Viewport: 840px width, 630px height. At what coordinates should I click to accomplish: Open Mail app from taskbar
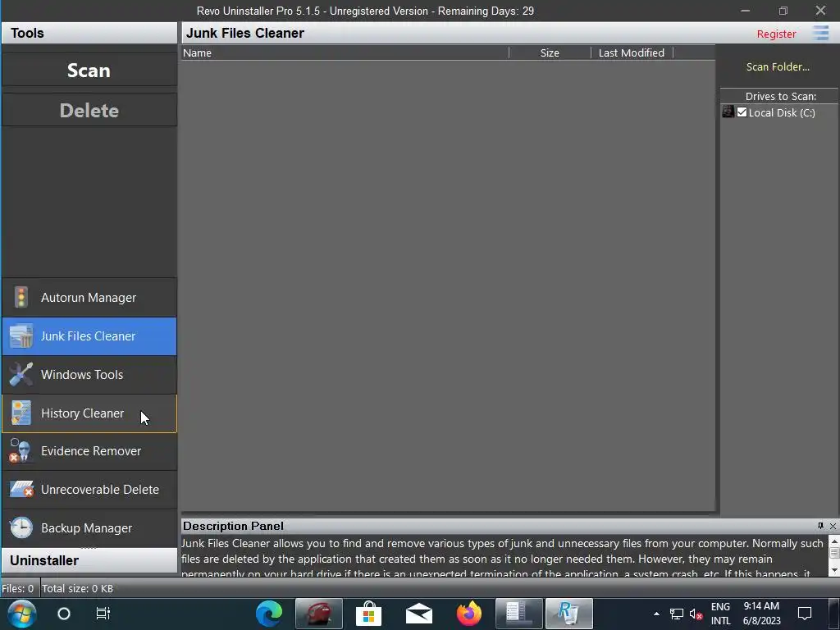(x=419, y=614)
